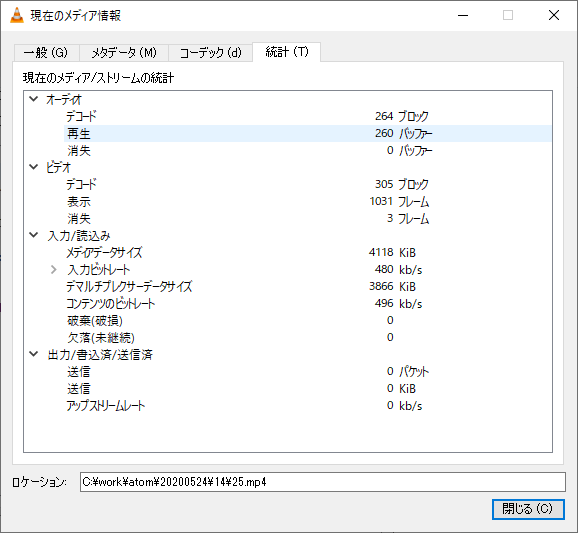
Task: Collapse the ビデオ section
Action: point(34,167)
